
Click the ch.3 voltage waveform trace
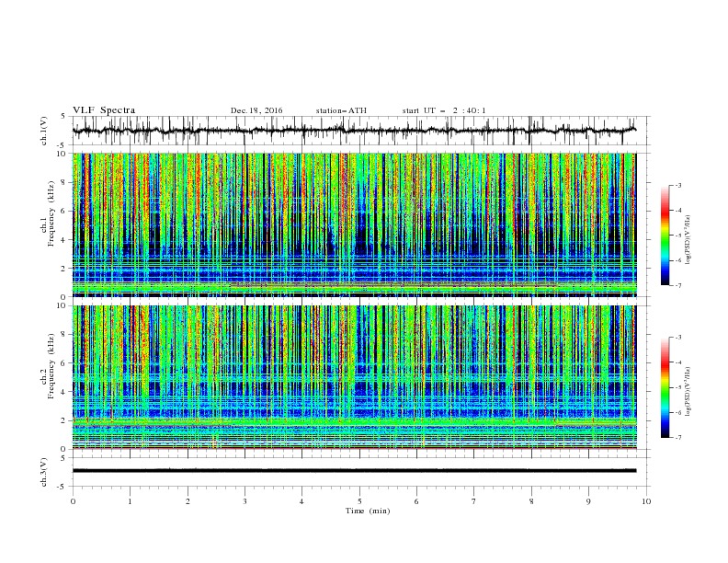point(354,471)
